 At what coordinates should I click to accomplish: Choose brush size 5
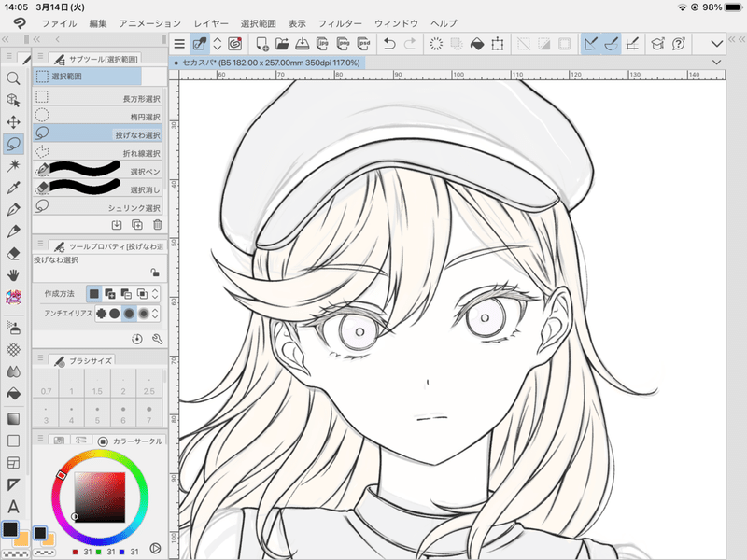97,413
